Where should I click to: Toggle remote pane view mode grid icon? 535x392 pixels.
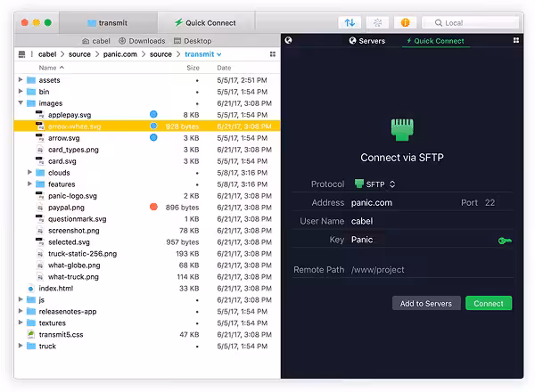[516, 40]
